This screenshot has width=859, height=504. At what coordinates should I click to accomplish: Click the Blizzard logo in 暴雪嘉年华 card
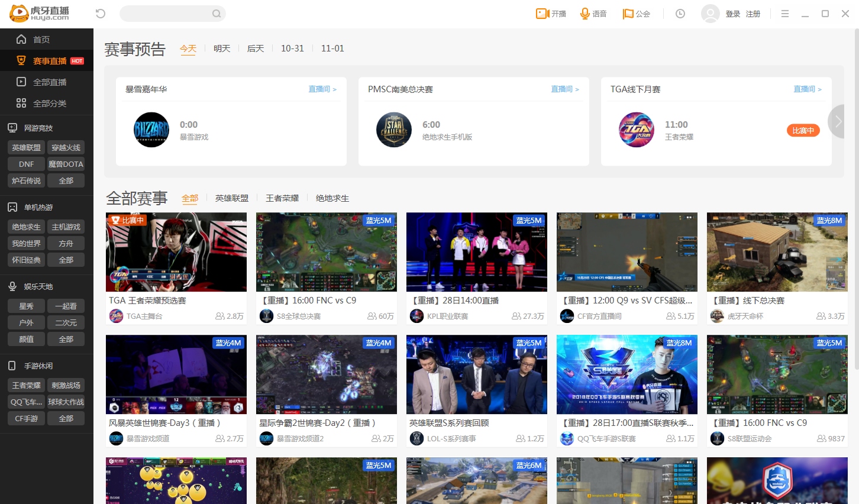(151, 130)
